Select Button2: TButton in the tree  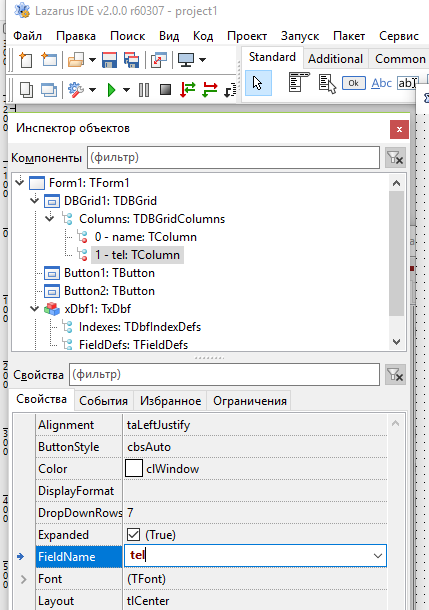coord(109,291)
